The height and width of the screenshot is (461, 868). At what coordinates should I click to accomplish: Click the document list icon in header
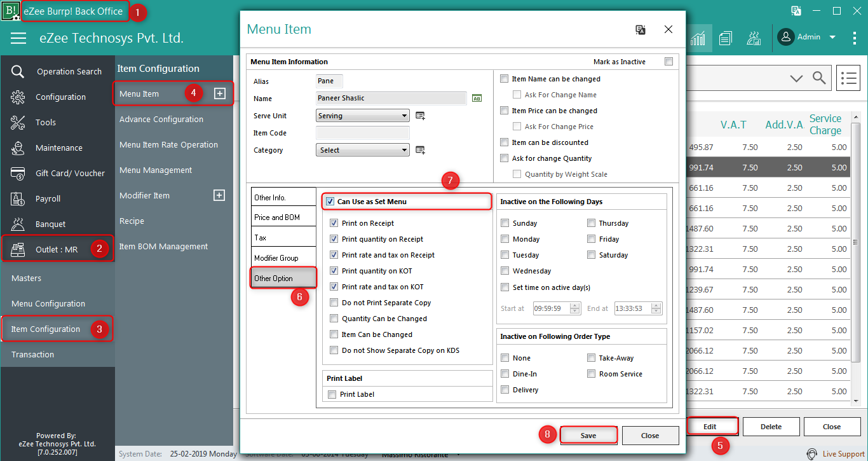click(726, 38)
